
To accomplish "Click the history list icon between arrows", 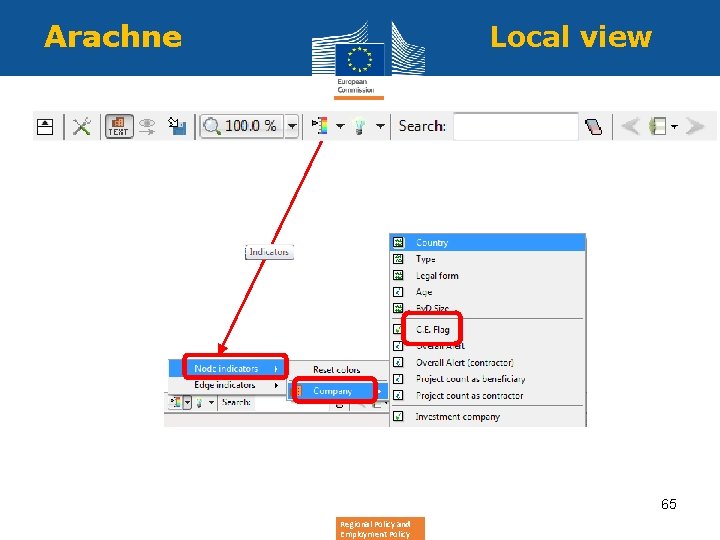I will (x=658, y=126).
